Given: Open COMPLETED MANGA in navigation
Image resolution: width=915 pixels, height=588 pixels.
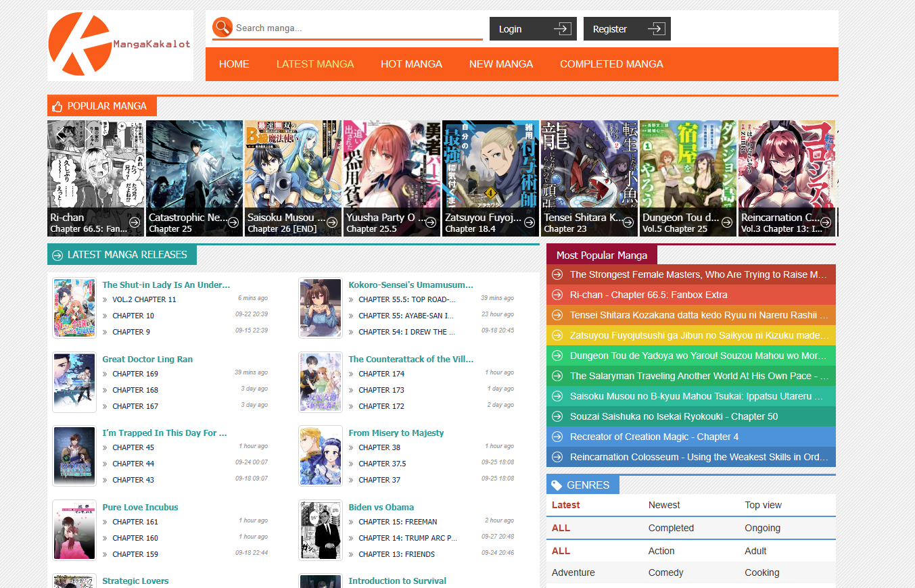Looking at the screenshot, I should tap(611, 64).
